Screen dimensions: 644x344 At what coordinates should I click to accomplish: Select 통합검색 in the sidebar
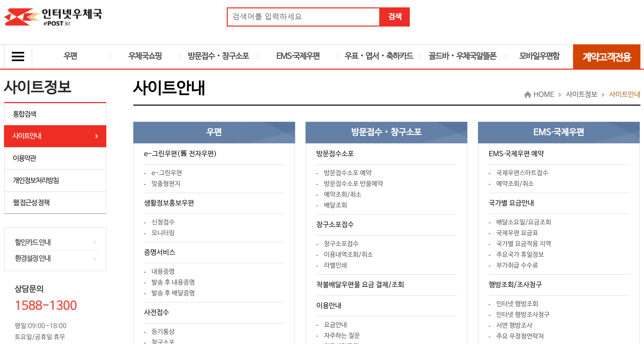coord(25,114)
